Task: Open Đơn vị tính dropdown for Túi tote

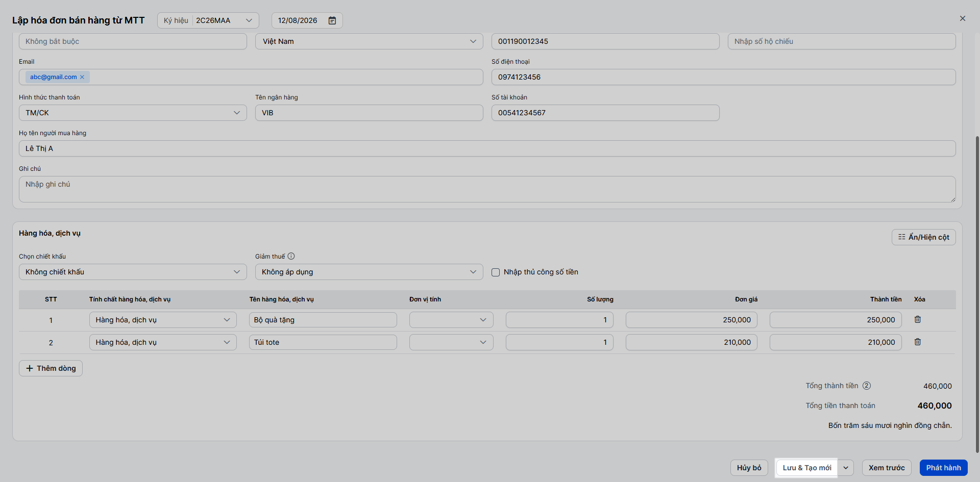Action: tap(451, 342)
